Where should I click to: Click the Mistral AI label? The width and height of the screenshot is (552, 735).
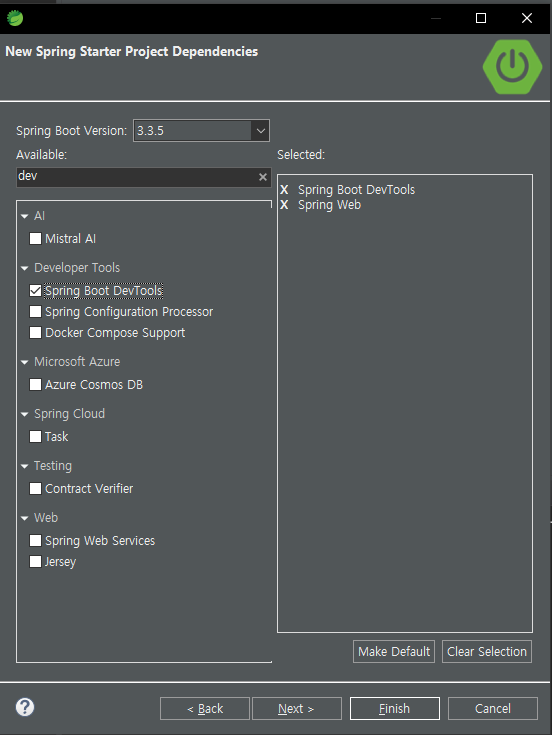(x=70, y=239)
